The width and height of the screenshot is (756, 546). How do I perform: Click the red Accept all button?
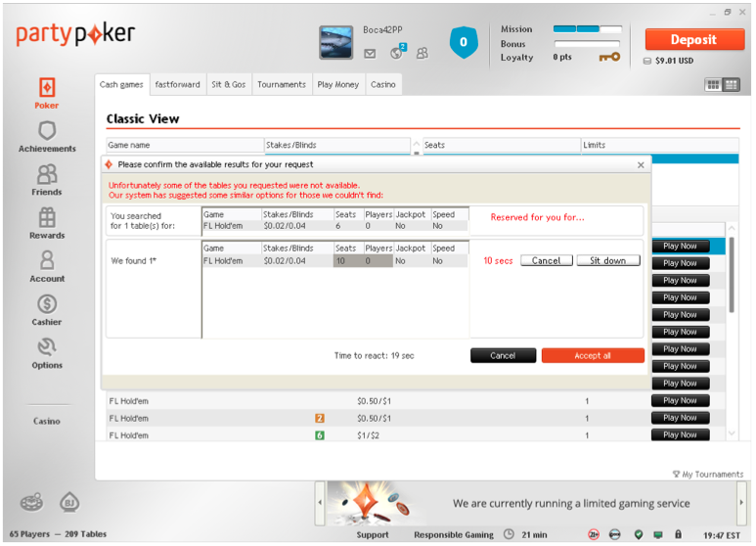(593, 355)
